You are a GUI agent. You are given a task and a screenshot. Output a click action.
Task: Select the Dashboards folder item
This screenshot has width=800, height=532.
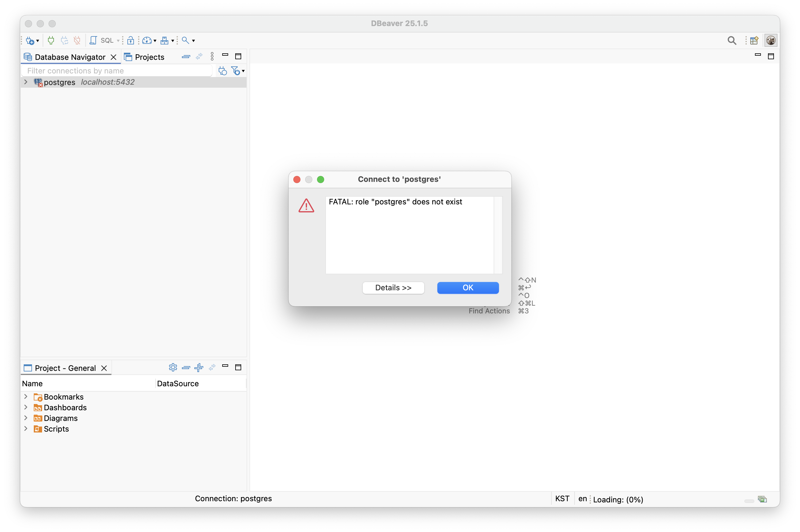[x=65, y=408]
